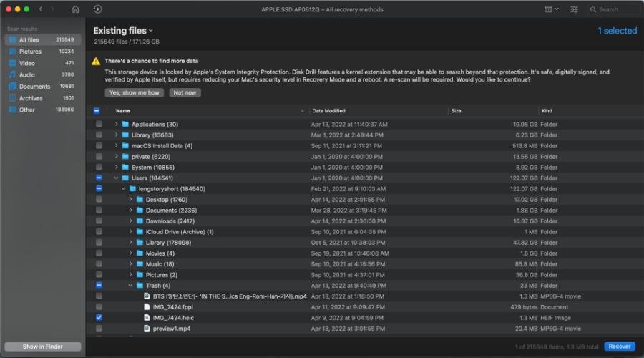The image size is (644, 358).
Task: Click the longstoryshort folder icon
Action: tap(132, 188)
